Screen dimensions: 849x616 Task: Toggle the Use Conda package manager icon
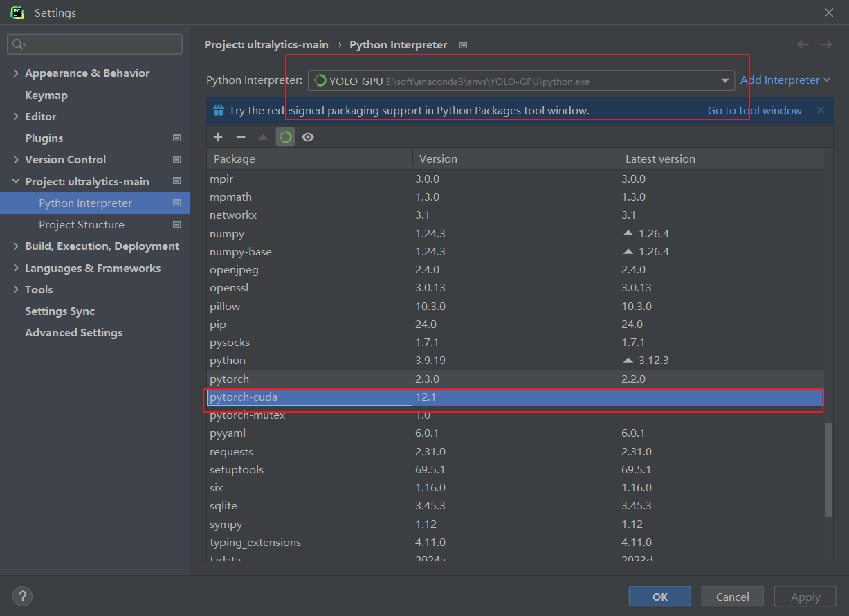[x=286, y=137]
